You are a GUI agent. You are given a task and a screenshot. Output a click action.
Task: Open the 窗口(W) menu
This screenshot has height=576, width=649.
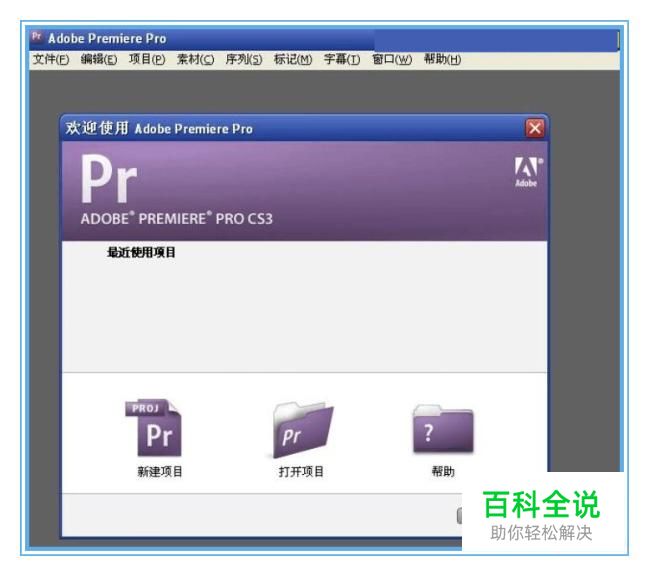pos(392,59)
